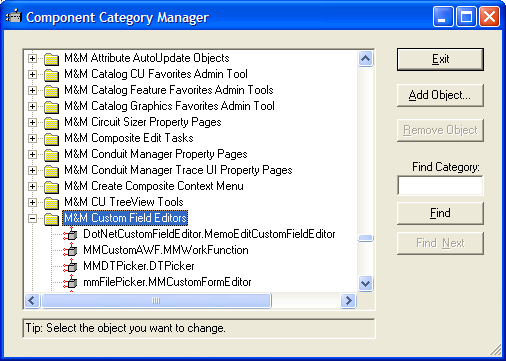Select M&M Create Composite Context Menu item
Image resolution: width=506 pixels, height=361 pixels.
pyautogui.click(x=154, y=186)
